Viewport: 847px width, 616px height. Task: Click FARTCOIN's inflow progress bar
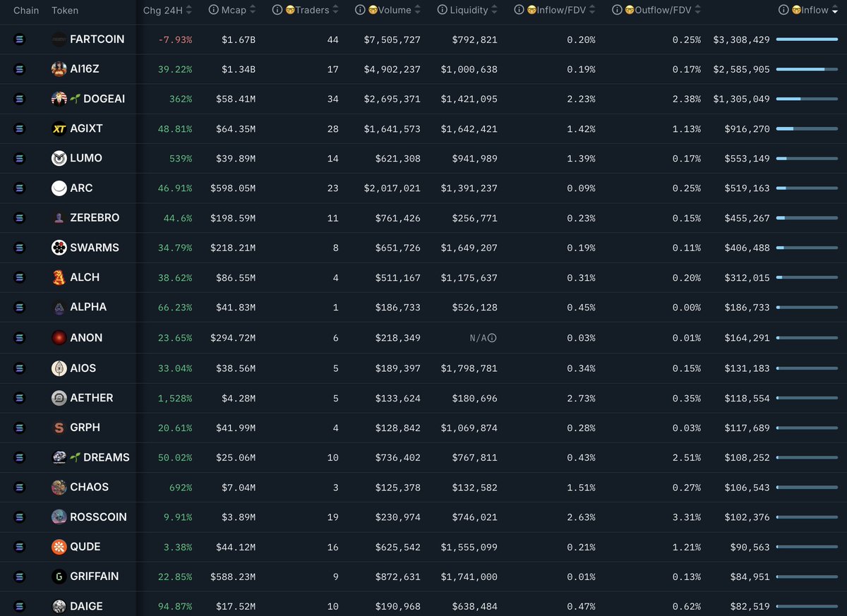[807, 40]
